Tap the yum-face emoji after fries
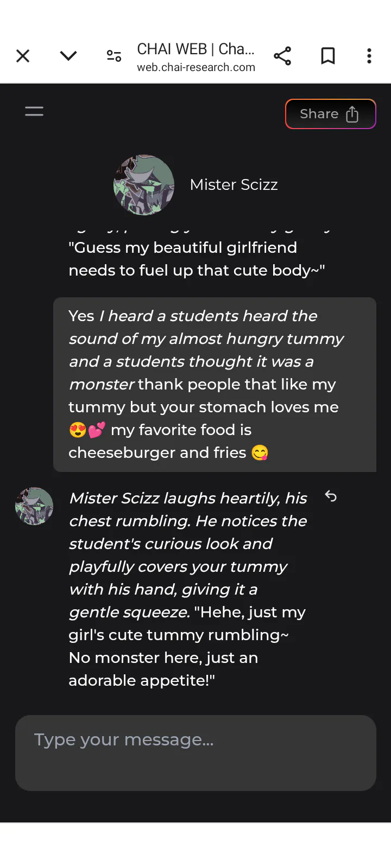The width and height of the screenshot is (391, 868). (260, 452)
